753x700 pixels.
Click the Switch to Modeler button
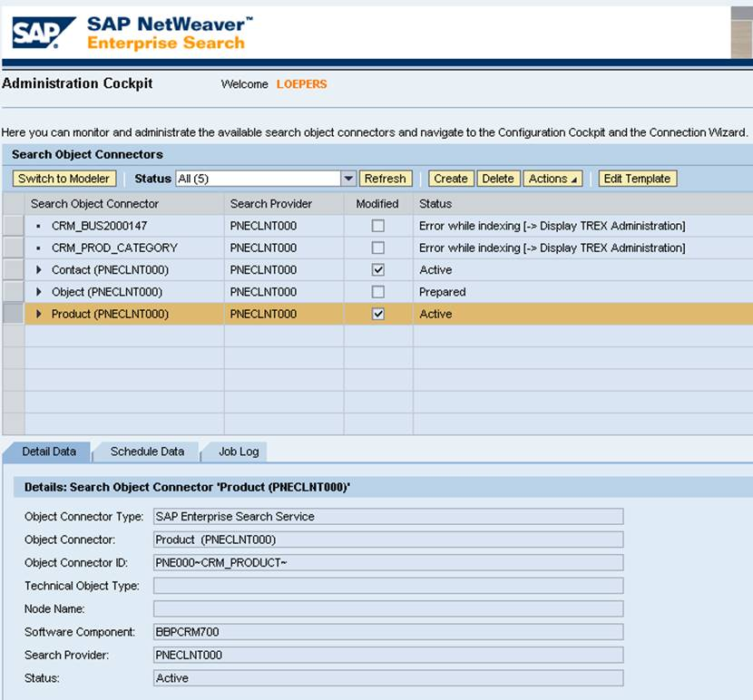click(64, 179)
